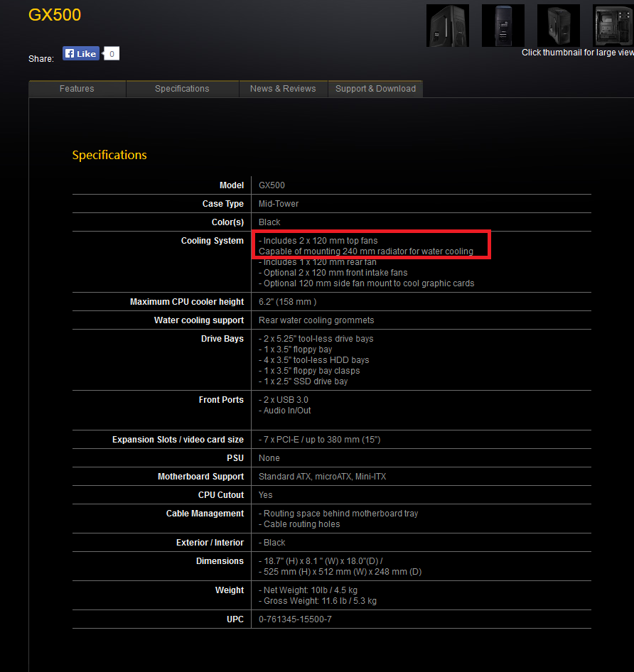This screenshot has width=634, height=672.
Task: Open the third case thumbnail image
Action: (558, 26)
